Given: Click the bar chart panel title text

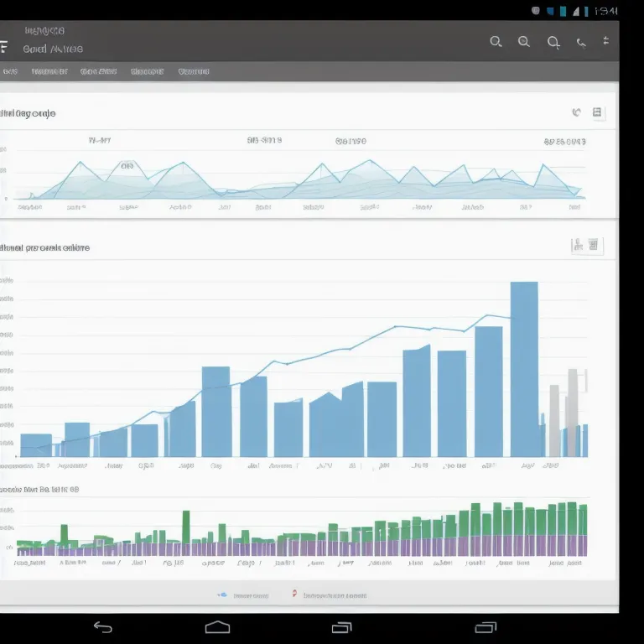Looking at the screenshot, I should click(x=45, y=248).
